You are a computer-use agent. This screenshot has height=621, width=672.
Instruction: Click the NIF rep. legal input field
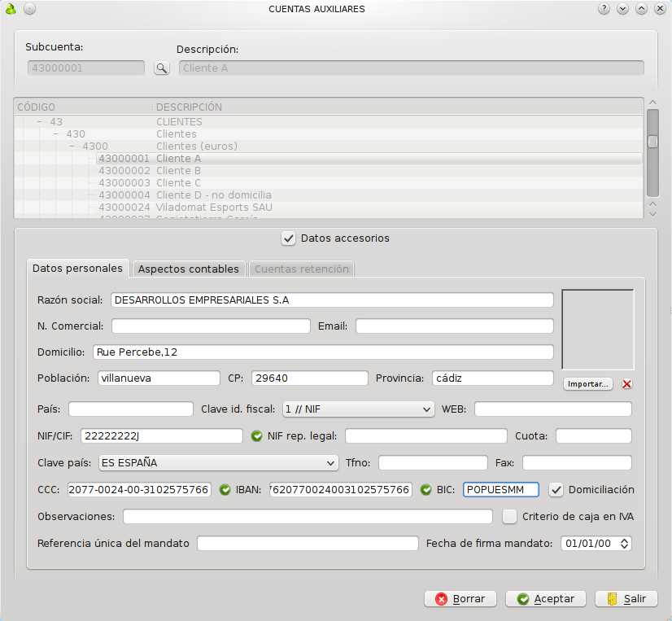point(426,436)
